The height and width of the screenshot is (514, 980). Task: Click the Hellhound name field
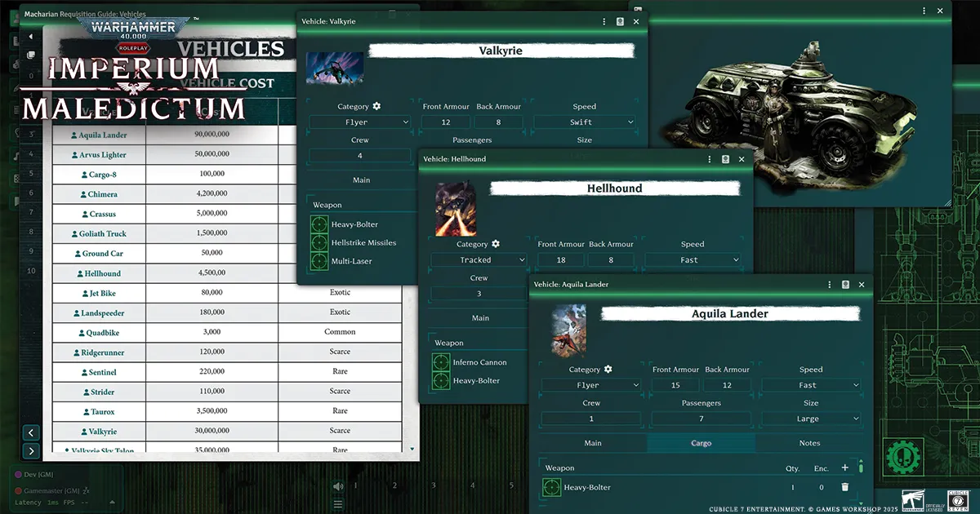click(615, 188)
